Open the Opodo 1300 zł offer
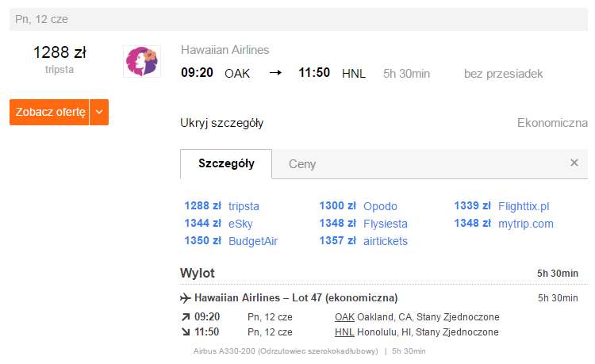This screenshot has width=595, height=364. (359, 206)
